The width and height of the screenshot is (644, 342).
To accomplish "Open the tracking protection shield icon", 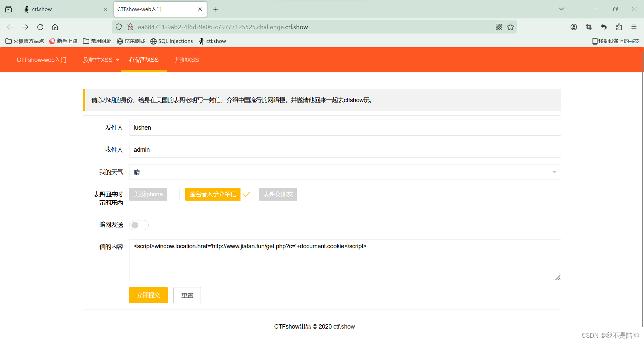I will point(119,27).
